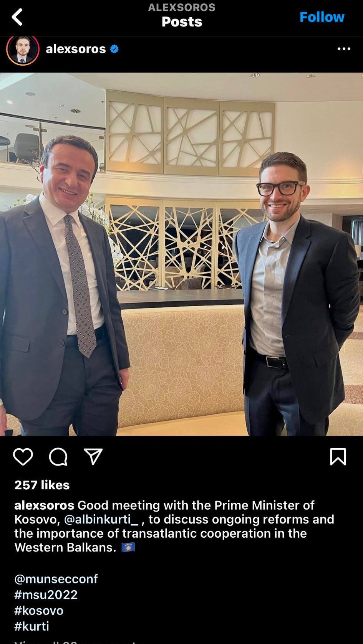Open the @munsecconf mention

click(x=56, y=579)
